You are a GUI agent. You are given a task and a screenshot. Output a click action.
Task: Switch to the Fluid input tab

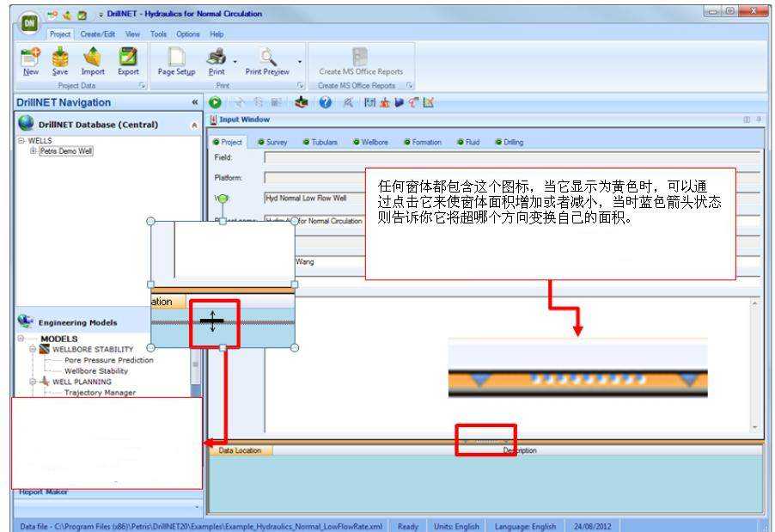click(x=468, y=142)
